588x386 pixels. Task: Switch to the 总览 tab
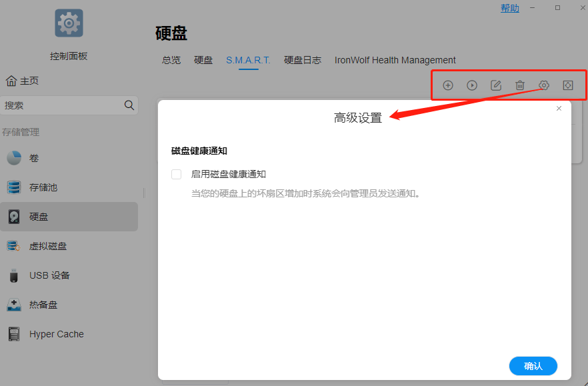(171, 60)
